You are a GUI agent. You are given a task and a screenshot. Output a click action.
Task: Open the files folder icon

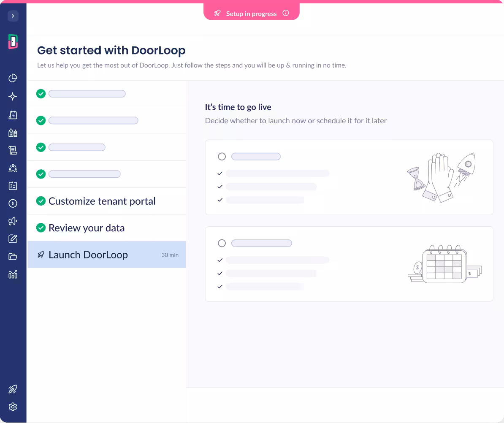coord(13,257)
